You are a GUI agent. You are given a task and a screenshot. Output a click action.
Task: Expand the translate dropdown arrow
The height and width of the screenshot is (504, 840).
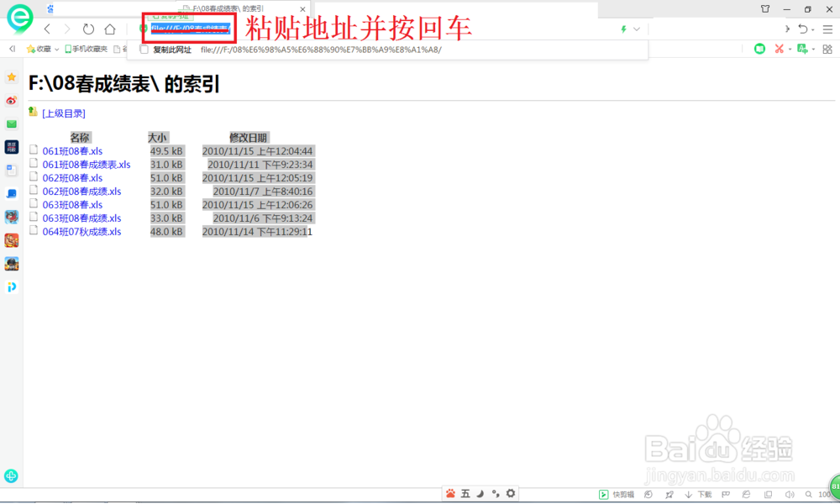tap(814, 50)
